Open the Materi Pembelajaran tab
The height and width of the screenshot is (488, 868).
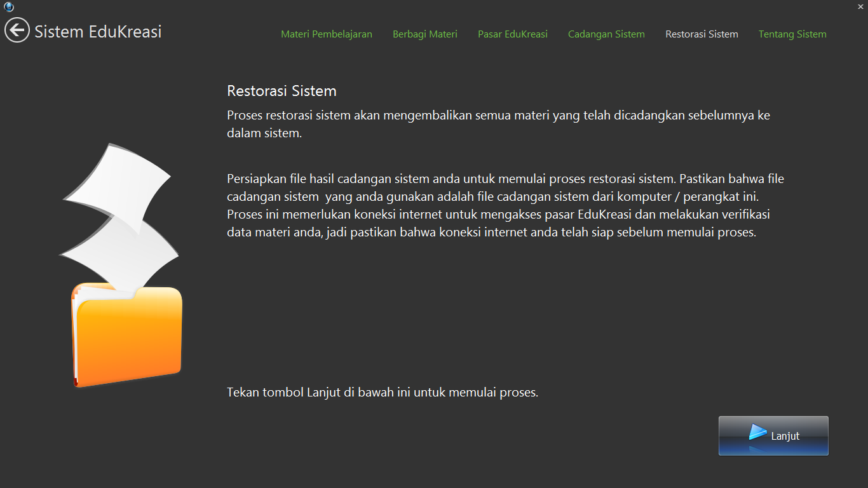pos(327,34)
